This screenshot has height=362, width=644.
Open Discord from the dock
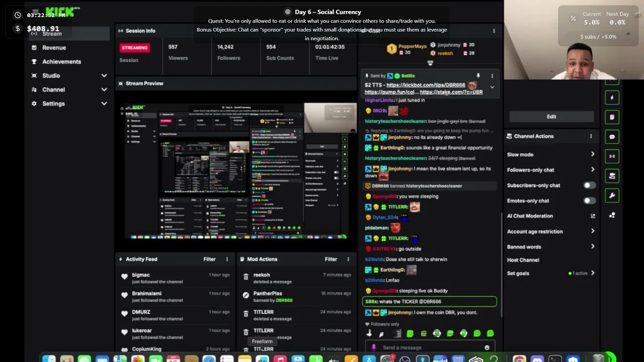537,359
